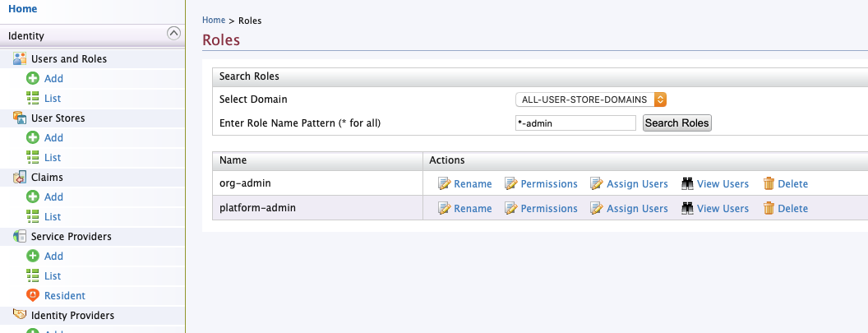Click View Users link for org-admin

[723, 184]
